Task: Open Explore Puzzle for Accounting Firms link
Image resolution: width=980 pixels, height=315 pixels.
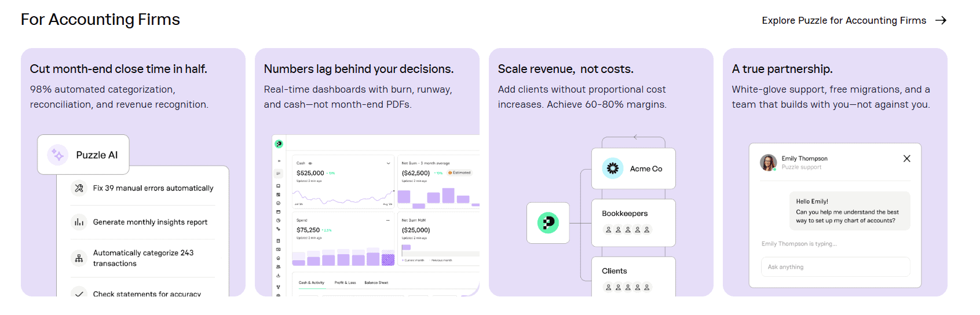Action: click(x=844, y=20)
